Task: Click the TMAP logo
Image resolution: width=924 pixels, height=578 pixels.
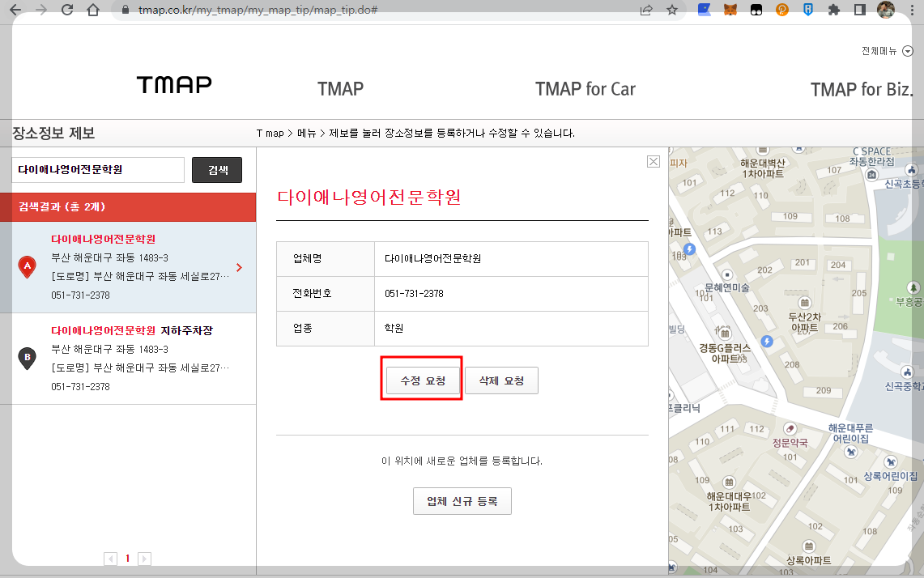Action: point(174,85)
